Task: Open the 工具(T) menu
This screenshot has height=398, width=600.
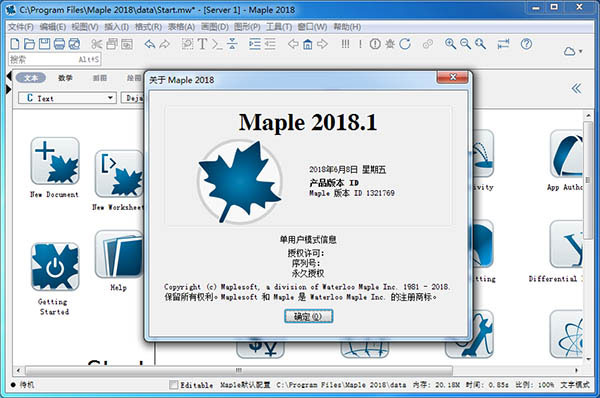Action: point(279,27)
